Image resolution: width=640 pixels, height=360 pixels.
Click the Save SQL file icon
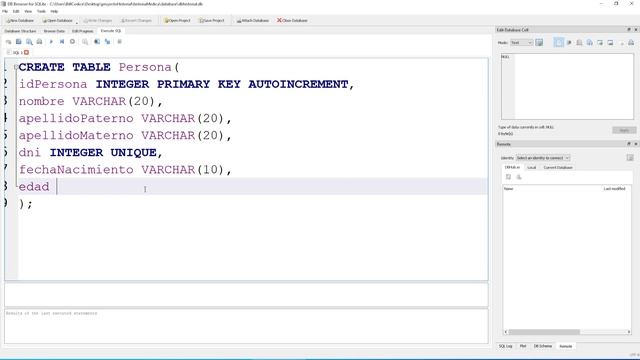pos(29,42)
